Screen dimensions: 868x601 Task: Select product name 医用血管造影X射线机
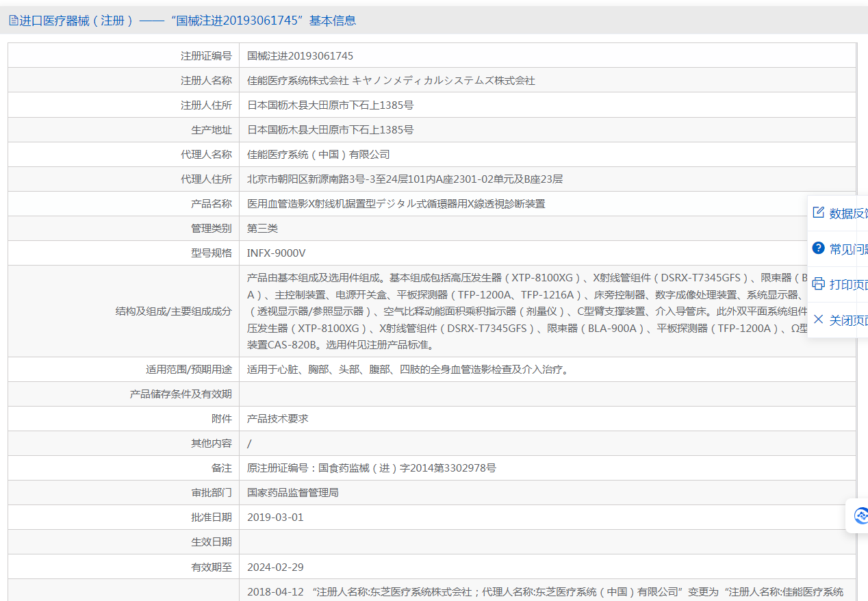tap(396, 203)
